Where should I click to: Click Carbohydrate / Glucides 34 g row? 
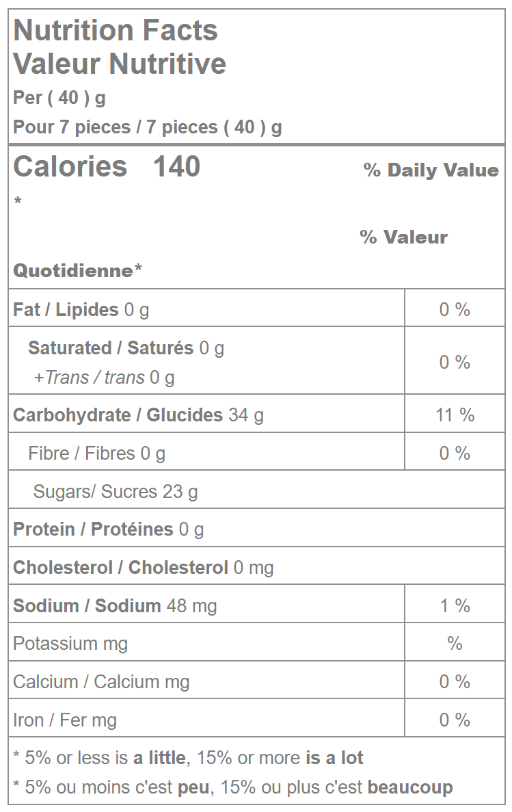(138, 415)
